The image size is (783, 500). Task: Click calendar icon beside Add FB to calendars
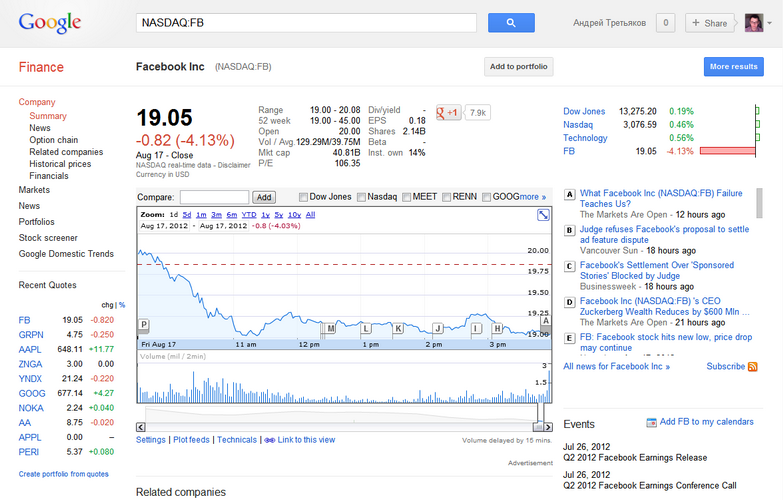(651, 423)
